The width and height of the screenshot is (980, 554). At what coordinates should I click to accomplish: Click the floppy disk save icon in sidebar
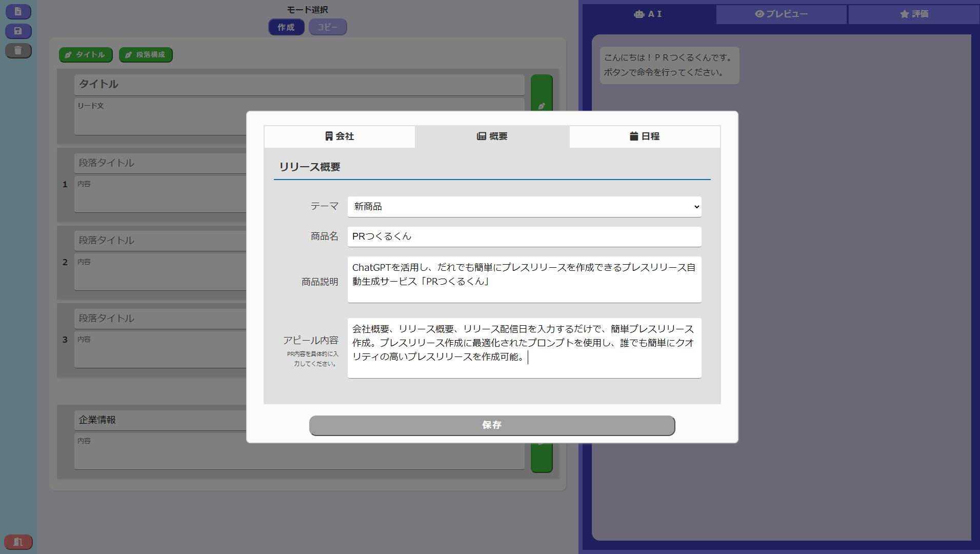tap(18, 31)
